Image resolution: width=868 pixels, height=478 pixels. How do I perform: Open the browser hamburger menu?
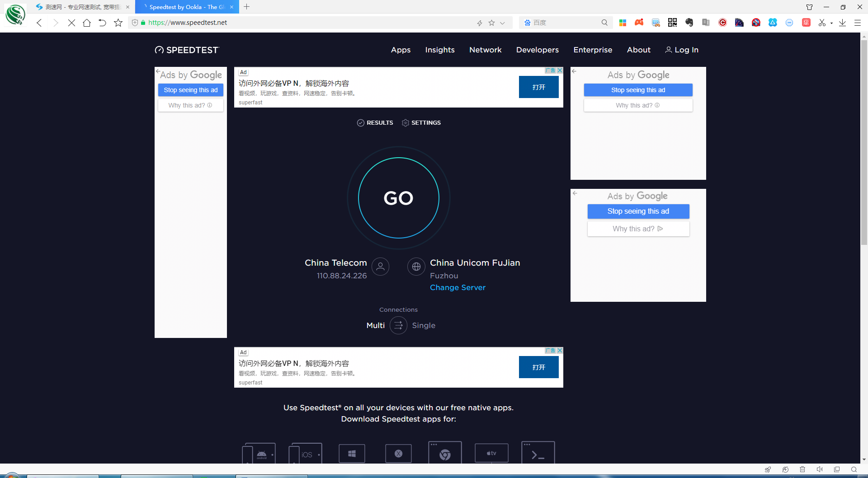(857, 23)
